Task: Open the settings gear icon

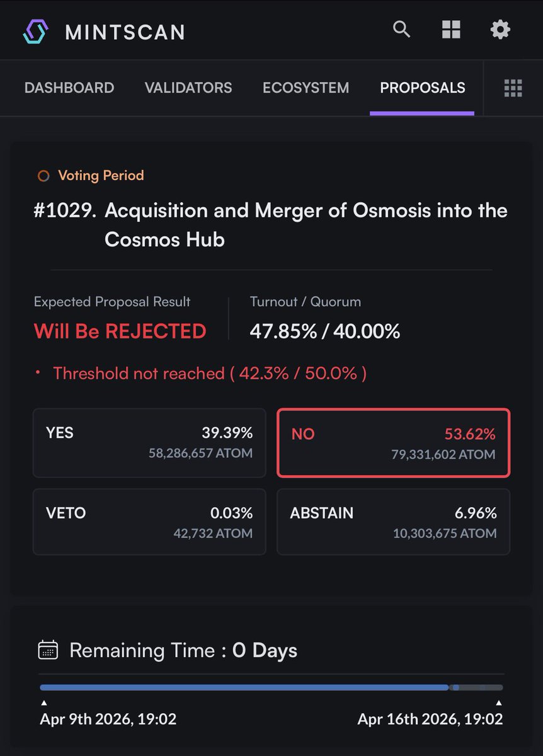Action: pos(500,29)
